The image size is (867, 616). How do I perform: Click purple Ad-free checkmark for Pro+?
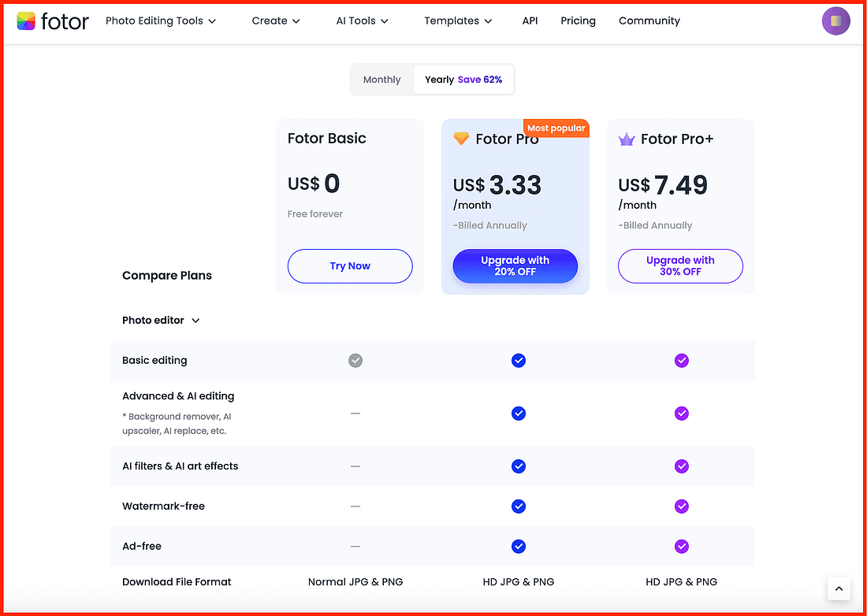[x=681, y=547]
